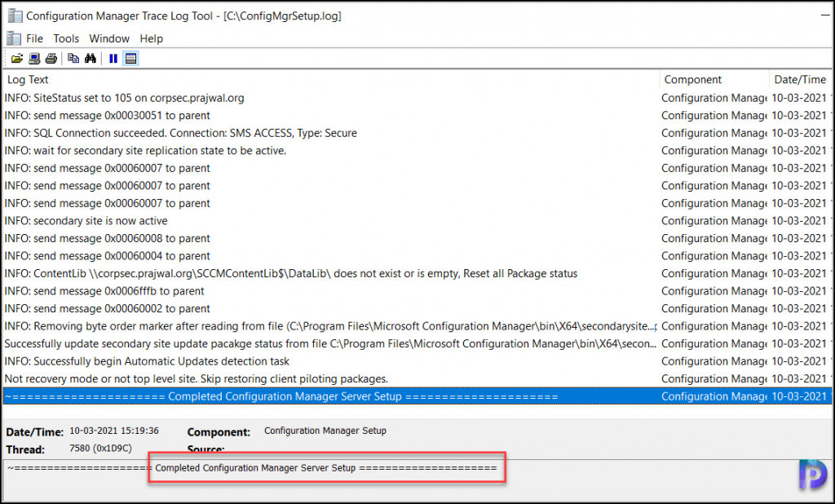
Task: Select the 'send message 0x00060008 to parent' row
Action: click(x=417, y=238)
